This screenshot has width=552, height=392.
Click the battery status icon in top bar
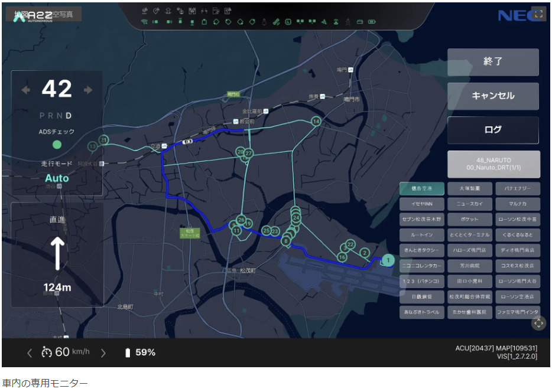(x=372, y=22)
